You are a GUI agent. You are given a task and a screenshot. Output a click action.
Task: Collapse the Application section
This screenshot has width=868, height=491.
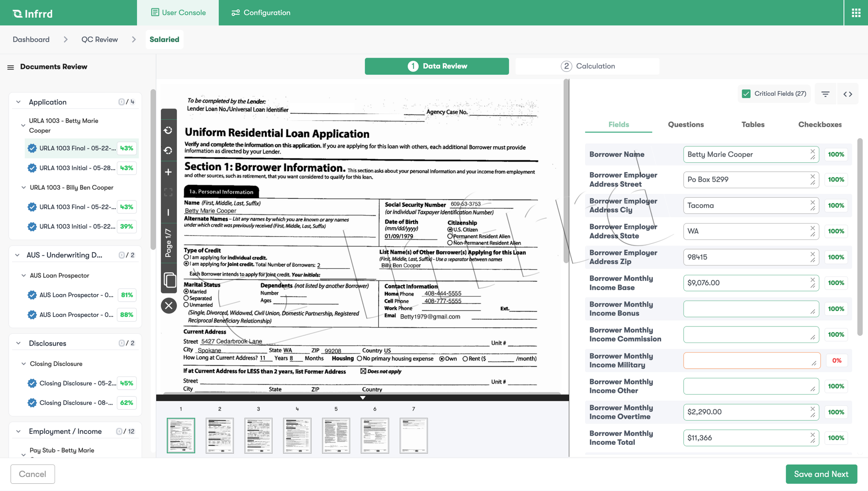(18, 102)
